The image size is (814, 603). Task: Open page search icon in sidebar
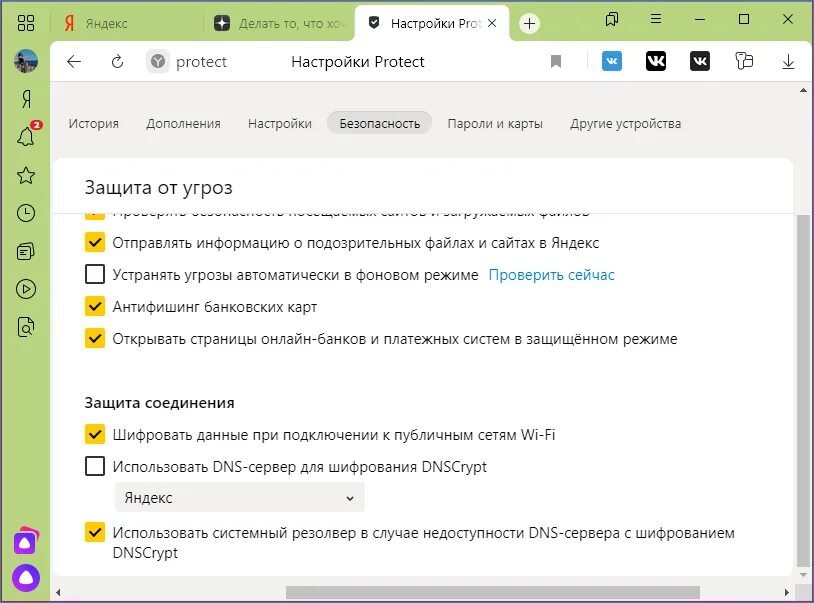click(x=26, y=327)
